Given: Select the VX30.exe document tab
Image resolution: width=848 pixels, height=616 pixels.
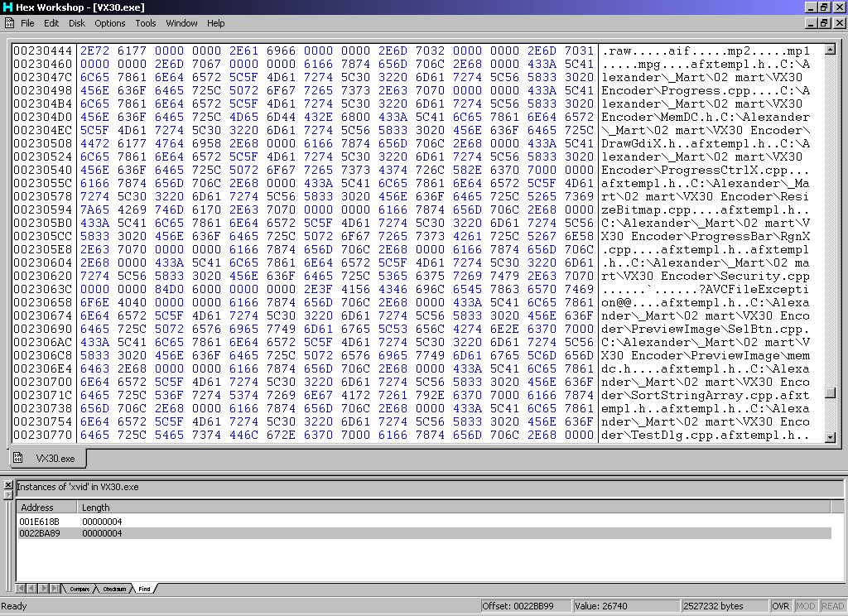Looking at the screenshot, I should (47, 459).
